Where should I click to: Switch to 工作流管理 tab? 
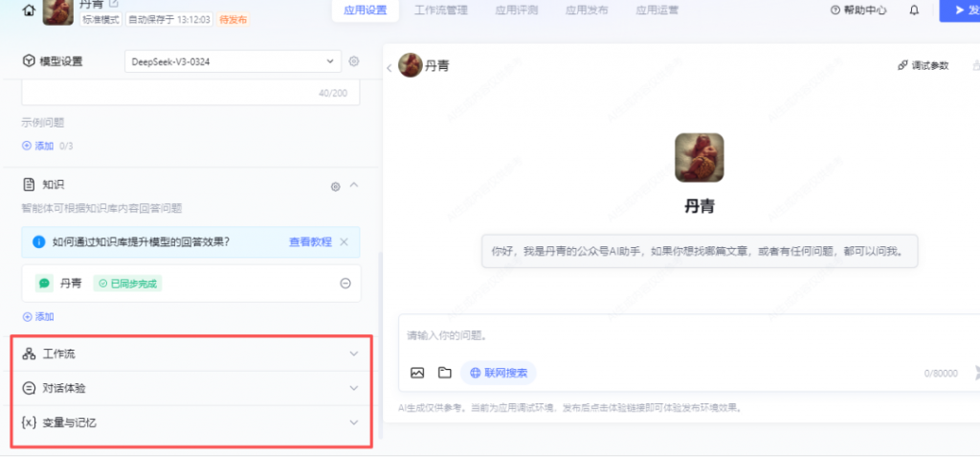point(441,11)
